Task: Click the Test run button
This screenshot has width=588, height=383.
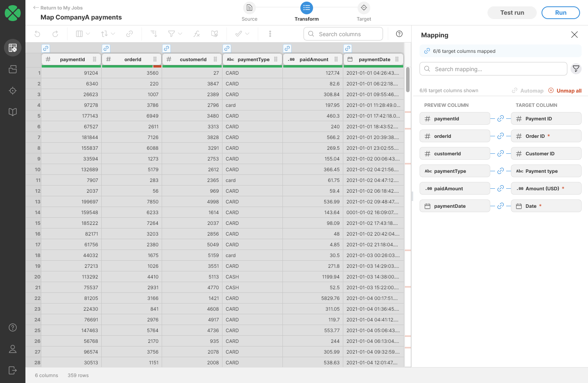Action: [x=512, y=13]
